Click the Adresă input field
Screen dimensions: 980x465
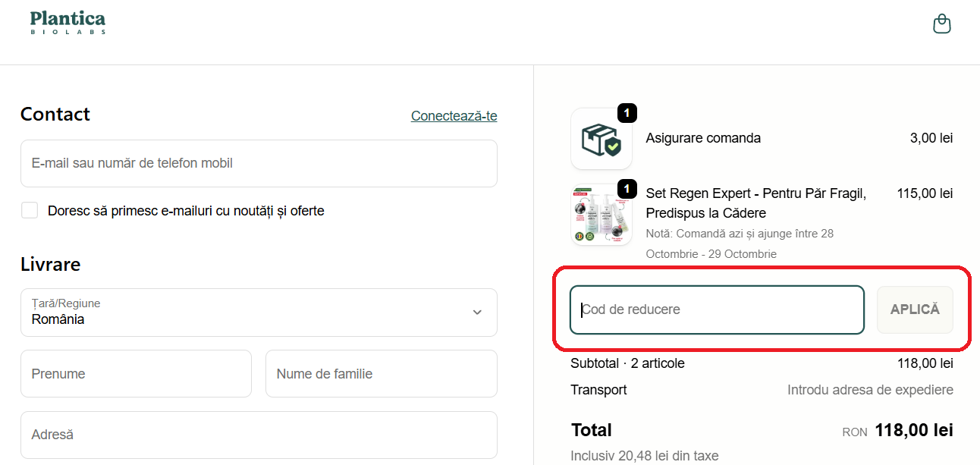coord(259,434)
